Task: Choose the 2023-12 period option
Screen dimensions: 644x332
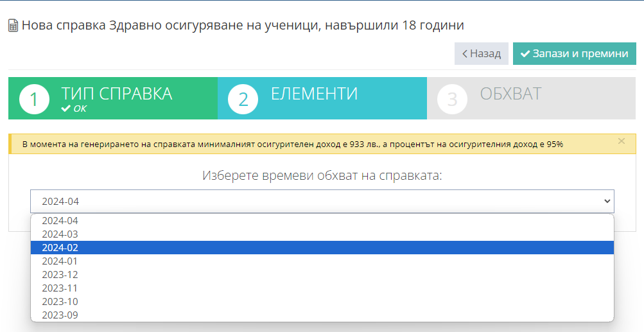Action: point(60,274)
